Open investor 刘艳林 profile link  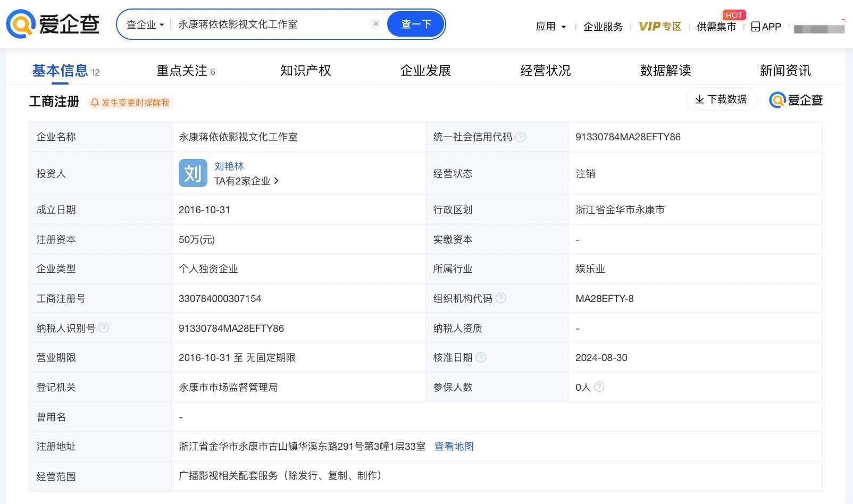pos(229,166)
